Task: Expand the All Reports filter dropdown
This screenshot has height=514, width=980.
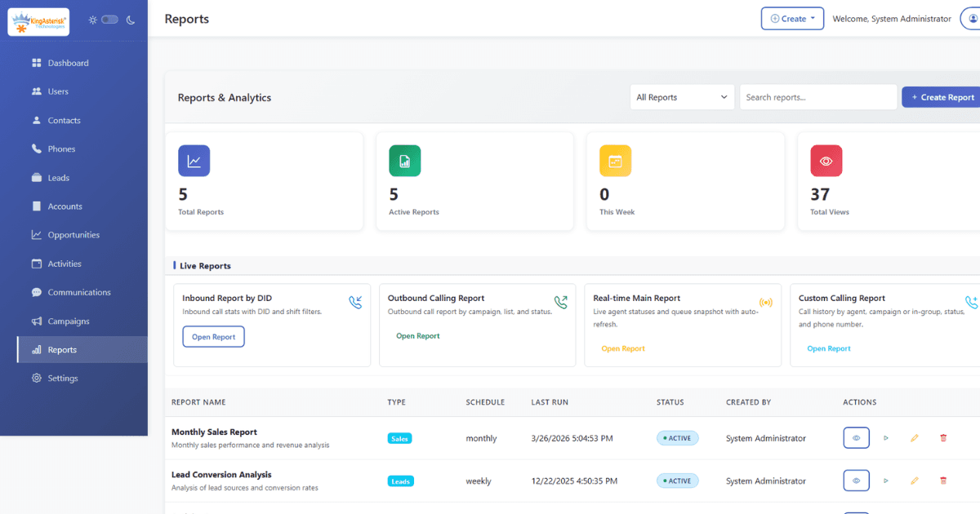Action: [682, 97]
